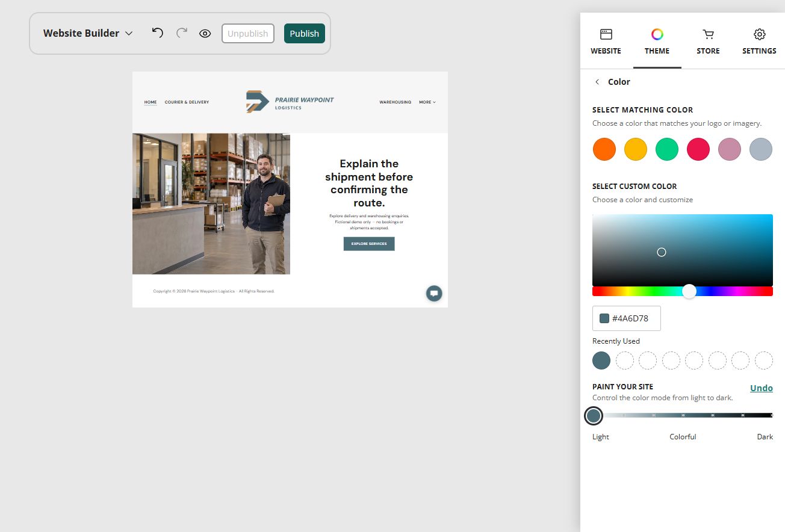
Task: Open the Store cart icon
Action: (x=708, y=34)
